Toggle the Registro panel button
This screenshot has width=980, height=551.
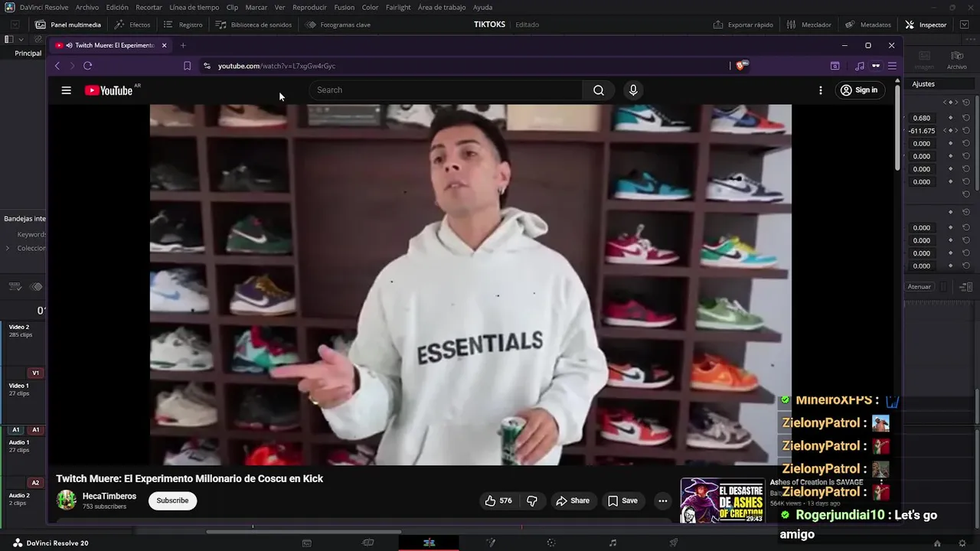[x=184, y=24]
